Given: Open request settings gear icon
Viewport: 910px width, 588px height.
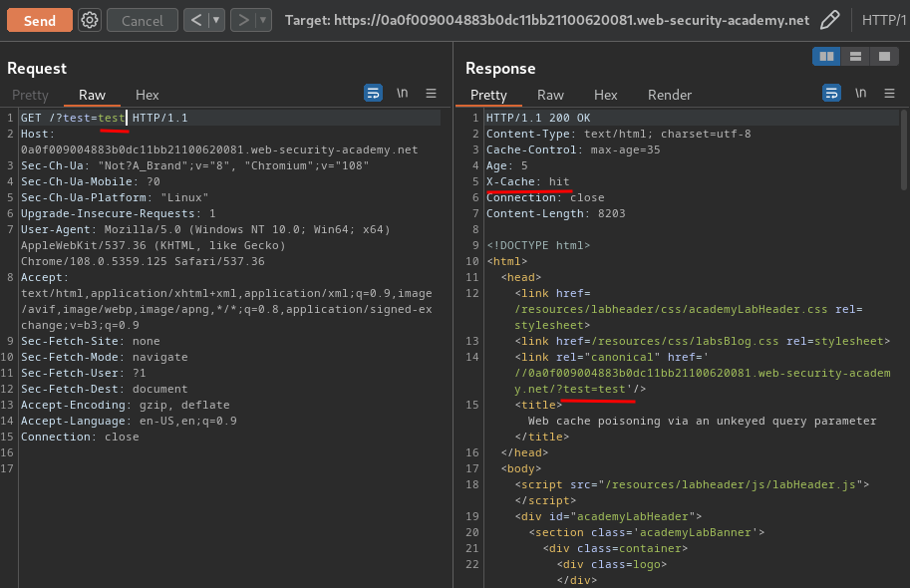Looking at the screenshot, I should click(90, 20).
